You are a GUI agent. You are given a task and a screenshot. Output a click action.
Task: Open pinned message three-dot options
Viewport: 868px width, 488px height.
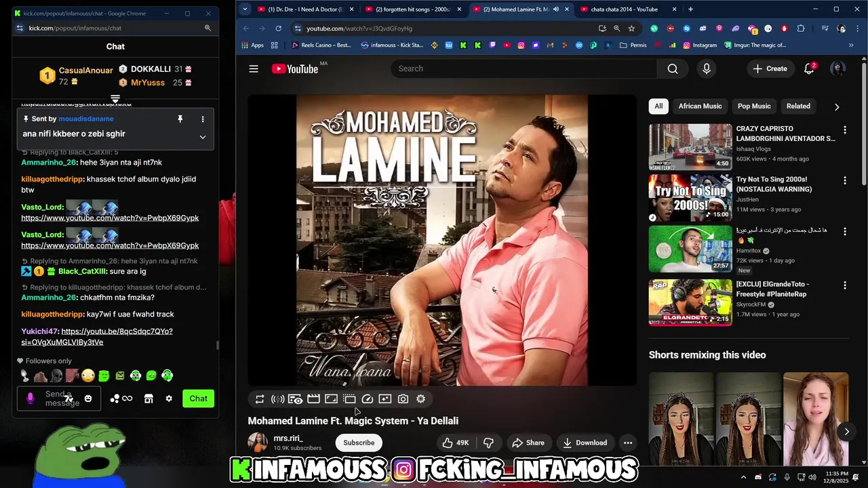point(202,119)
